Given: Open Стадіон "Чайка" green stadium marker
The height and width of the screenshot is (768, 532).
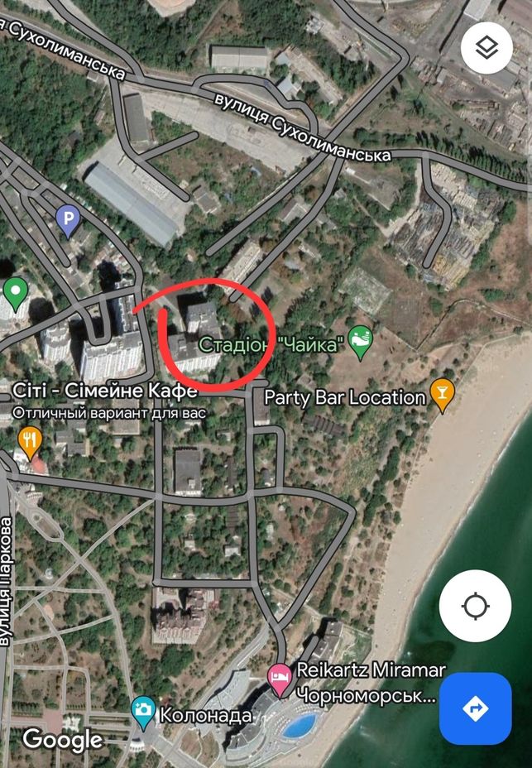Looking at the screenshot, I should click(x=360, y=343).
